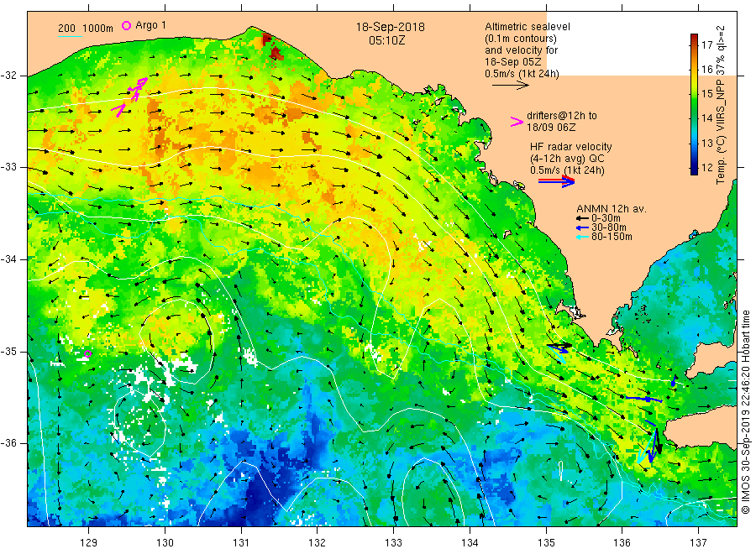Click the longitude axis label 137

coord(698,543)
